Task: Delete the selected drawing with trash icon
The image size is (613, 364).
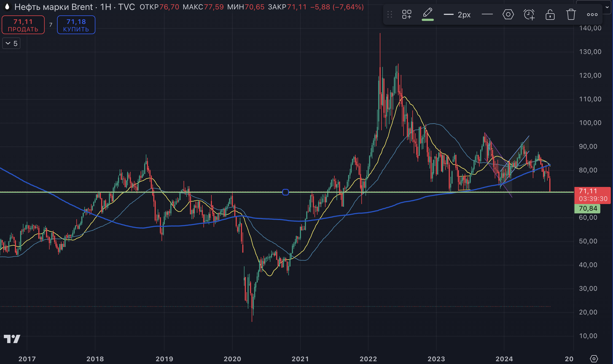Action: tap(571, 14)
